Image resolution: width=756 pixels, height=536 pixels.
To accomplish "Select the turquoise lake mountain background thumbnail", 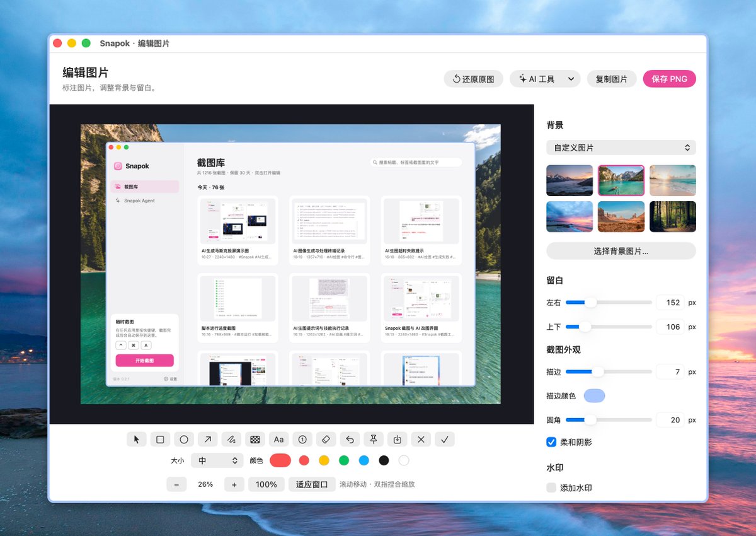I will click(621, 181).
